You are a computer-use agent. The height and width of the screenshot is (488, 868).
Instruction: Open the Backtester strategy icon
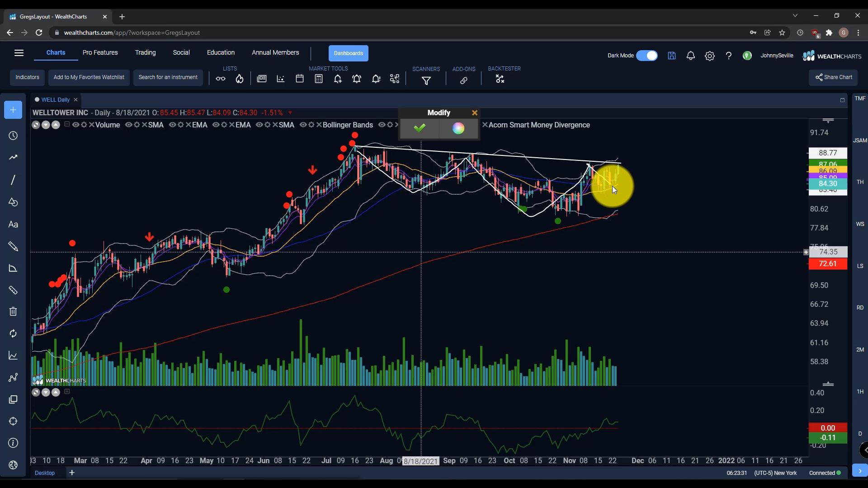(x=500, y=79)
